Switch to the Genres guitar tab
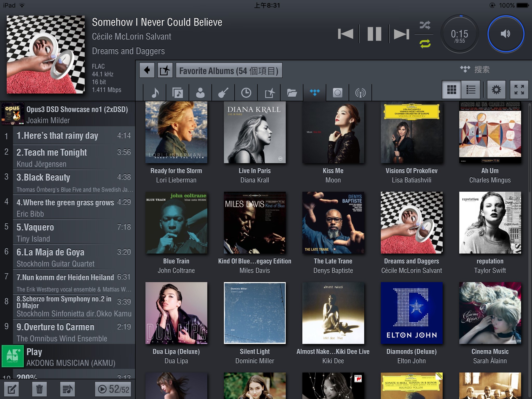This screenshot has height=399, width=532. pyautogui.click(x=223, y=92)
